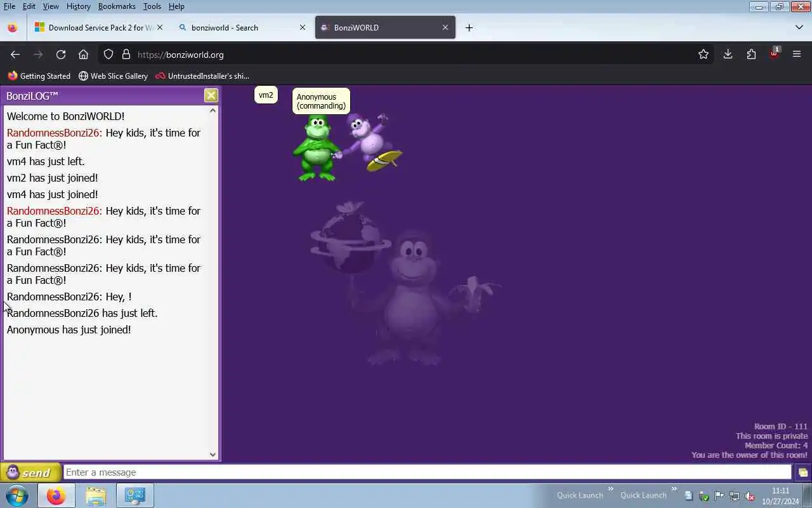
Task: Open the uBlock extension icon with badge
Action: pos(774,53)
